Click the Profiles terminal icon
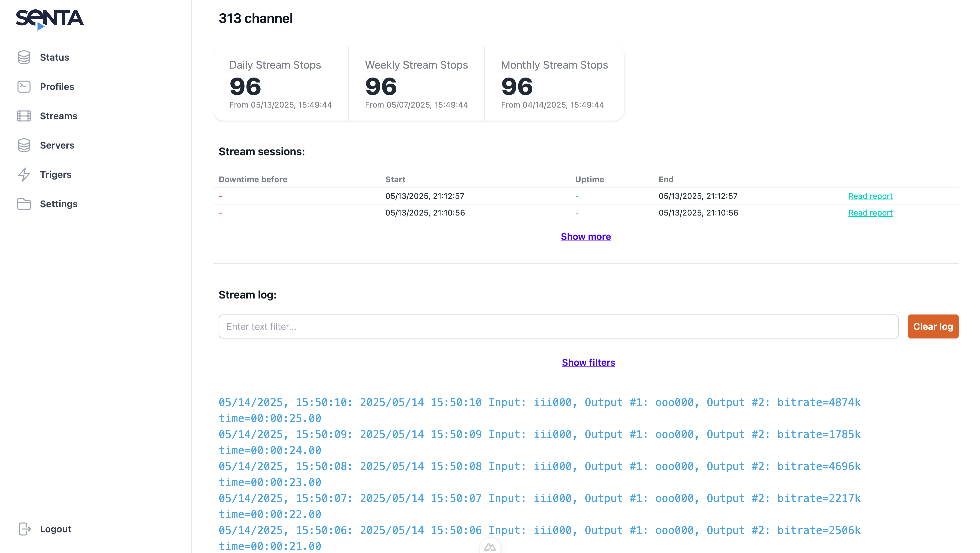The height and width of the screenshot is (553, 980). [24, 87]
